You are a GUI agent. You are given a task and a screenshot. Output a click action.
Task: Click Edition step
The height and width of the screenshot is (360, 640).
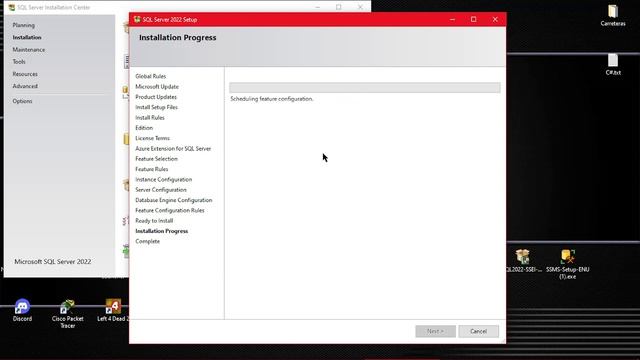[144, 128]
